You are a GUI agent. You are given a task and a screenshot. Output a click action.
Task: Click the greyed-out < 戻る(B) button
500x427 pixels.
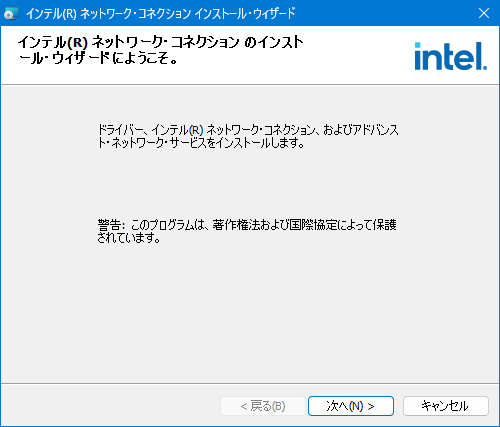pyautogui.click(x=263, y=406)
